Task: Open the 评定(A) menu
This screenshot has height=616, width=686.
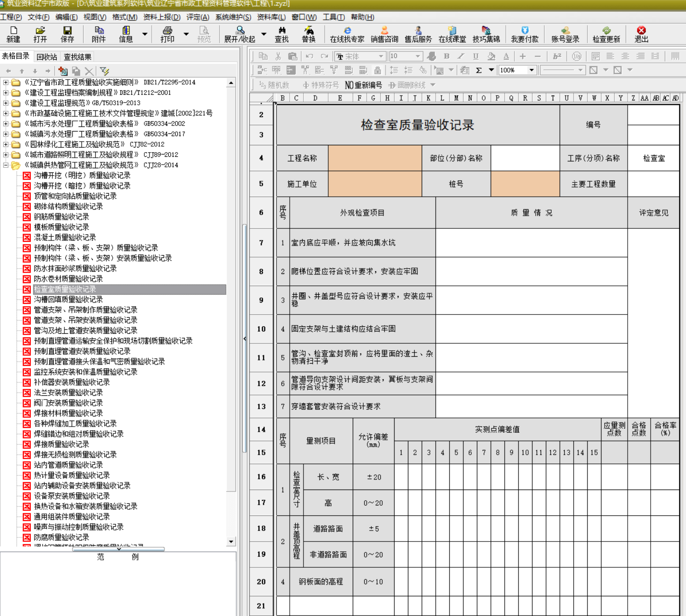Action: (x=198, y=17)
